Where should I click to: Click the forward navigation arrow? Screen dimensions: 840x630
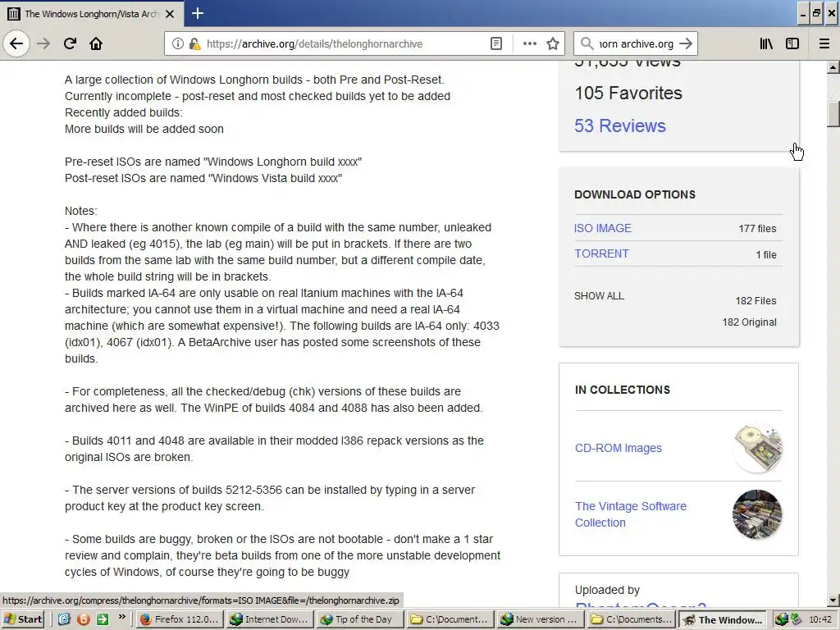click(43, 43)
